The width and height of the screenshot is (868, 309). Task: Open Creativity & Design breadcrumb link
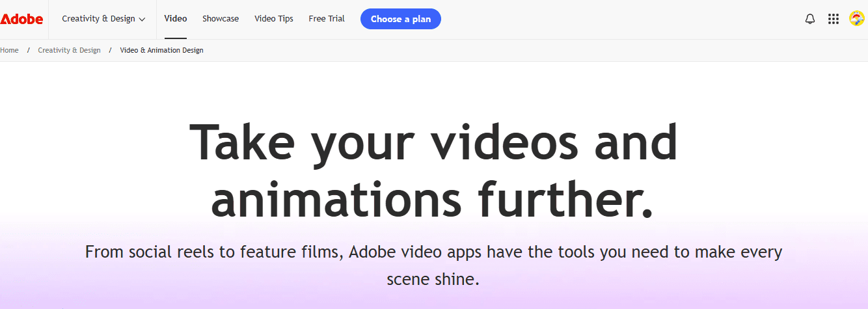(x=69, y=50)
